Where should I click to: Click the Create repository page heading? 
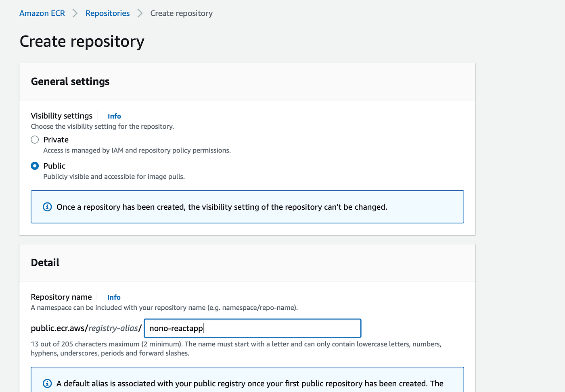pyautogui.click(x=82, y=42)
